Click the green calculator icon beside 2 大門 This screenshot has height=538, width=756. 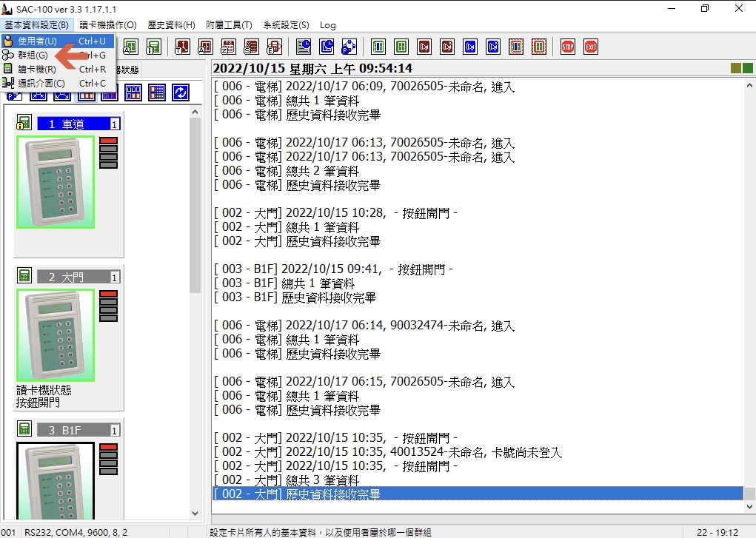click(x=24, y=275)
